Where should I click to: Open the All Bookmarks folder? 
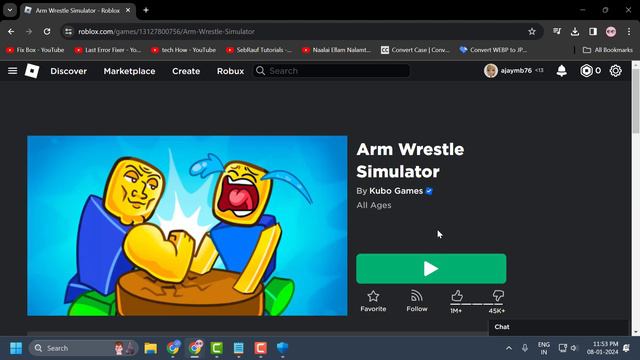[x=608, y=50]
